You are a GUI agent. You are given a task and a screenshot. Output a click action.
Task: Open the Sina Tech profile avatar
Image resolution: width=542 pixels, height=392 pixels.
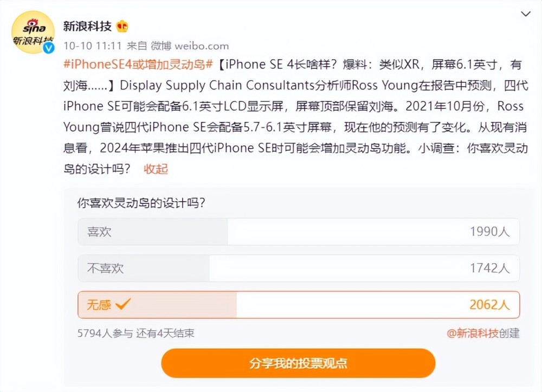coord(33,32)
